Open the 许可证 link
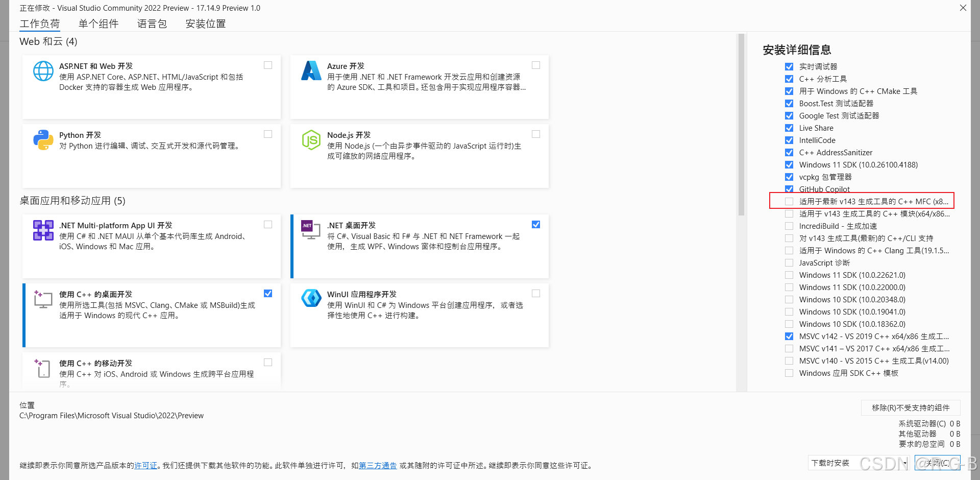Viewport: 980px width, 480px height. pos(145,465)
